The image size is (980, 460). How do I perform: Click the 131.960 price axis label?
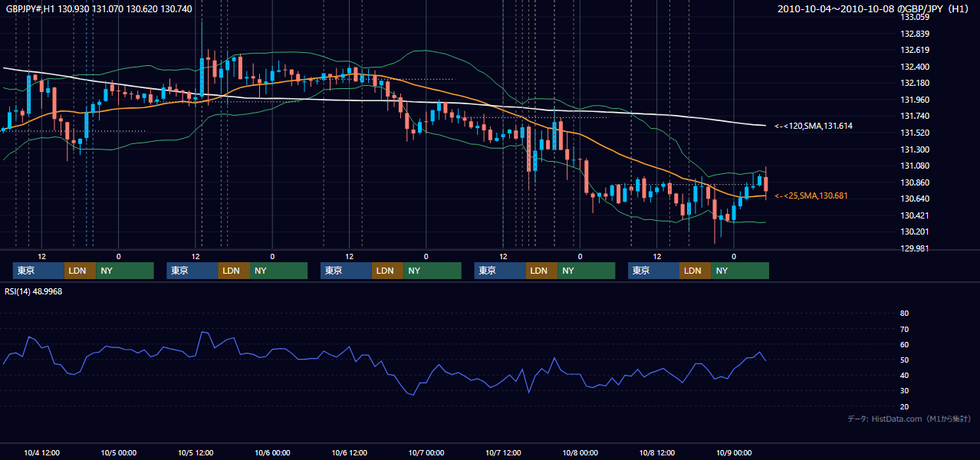tap(916, 100)
